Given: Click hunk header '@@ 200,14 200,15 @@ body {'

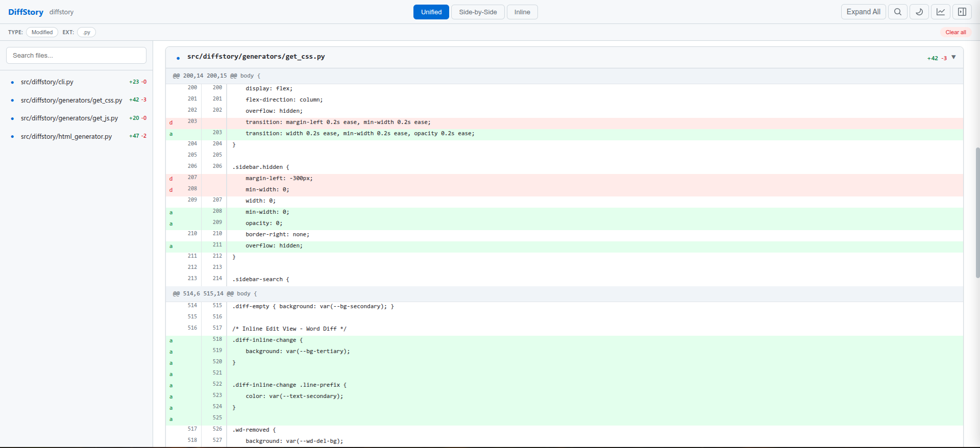Looking at the screenshot, I should click(x=565, y=76).
